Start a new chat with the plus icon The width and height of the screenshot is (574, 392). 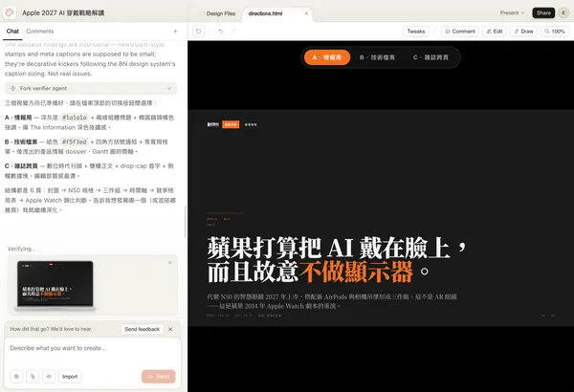175,32
